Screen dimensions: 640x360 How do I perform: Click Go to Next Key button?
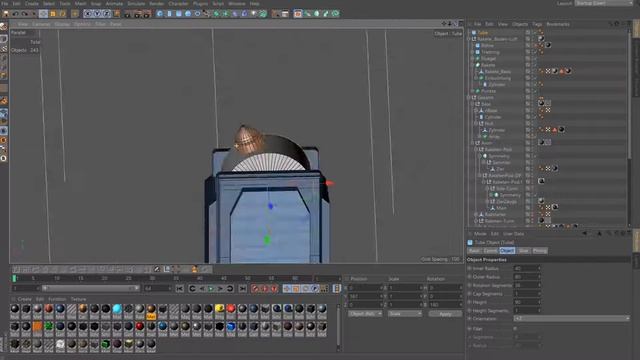230,289
